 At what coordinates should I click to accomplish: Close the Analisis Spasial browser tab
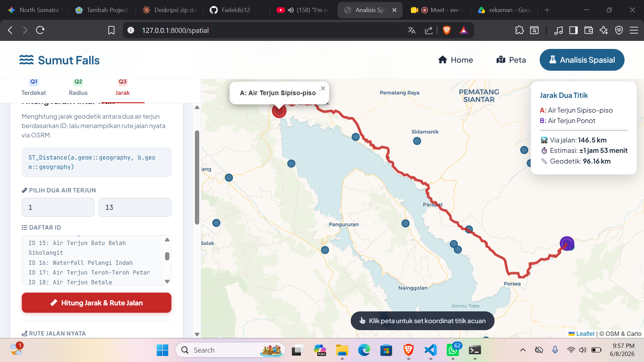tap(394, 10)
